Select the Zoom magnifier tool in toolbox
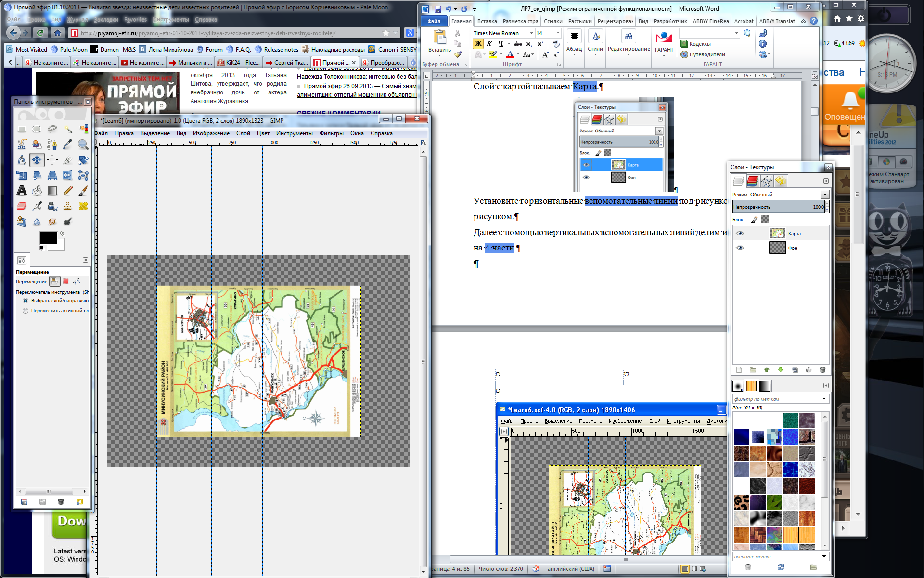This screenshot has height=578, width=924. click(83, 144)
